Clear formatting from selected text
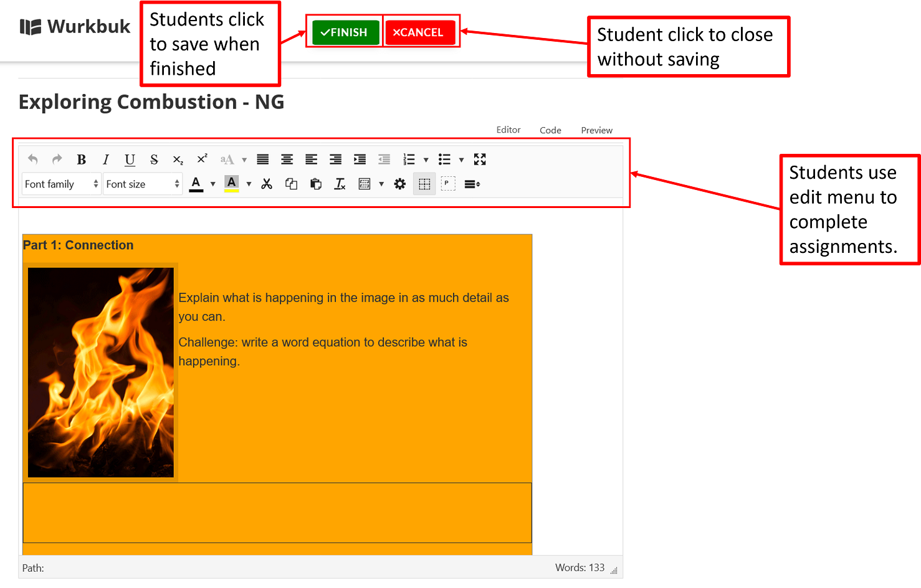The height and width of the screenshot is (588, 921). click(x=340, y=184)
